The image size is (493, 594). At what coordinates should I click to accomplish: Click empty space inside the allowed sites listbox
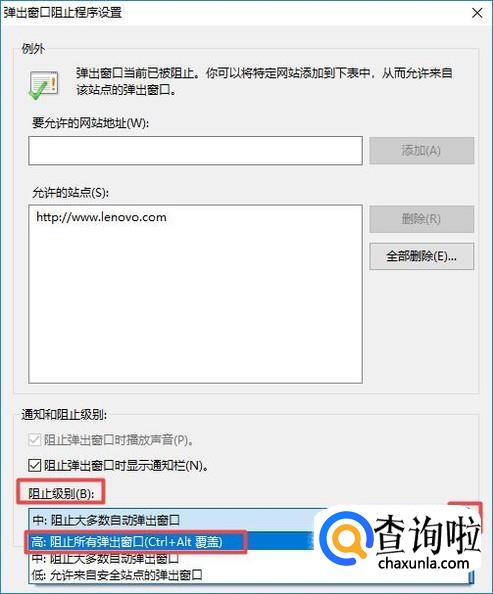[196, 303]
